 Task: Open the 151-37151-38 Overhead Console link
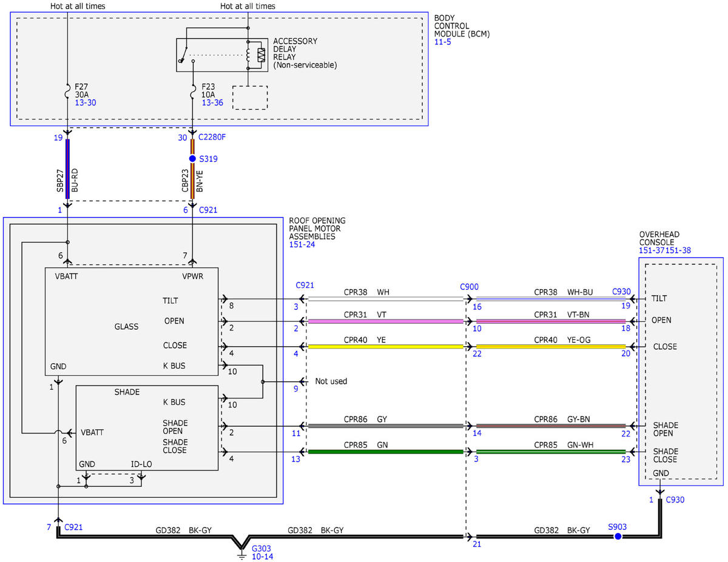(665, 250)
